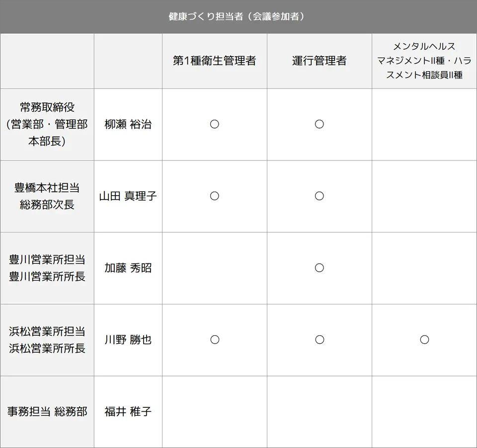477x448 pixels.
Task: Select the 事務担当 総務部 cell
Action: (47, 412)
